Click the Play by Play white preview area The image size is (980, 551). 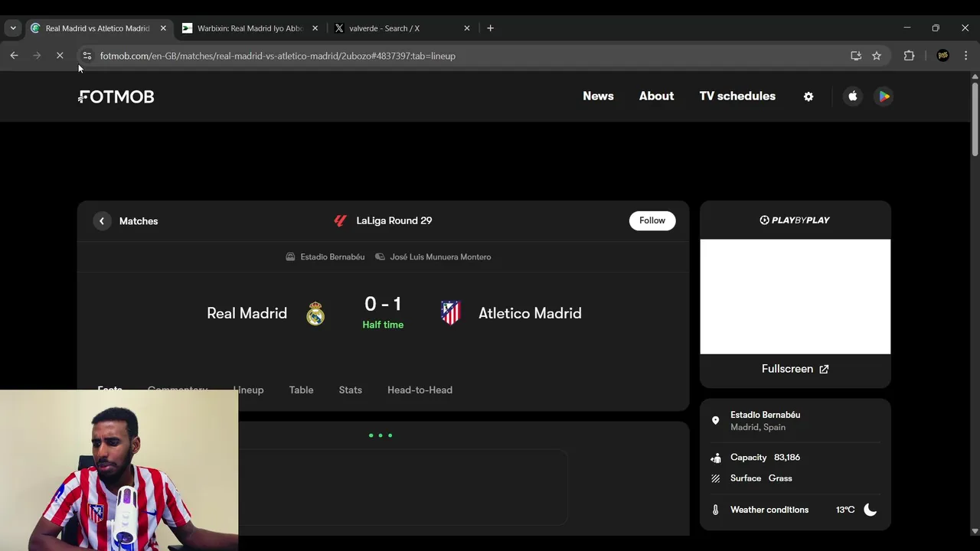(795, 297)
